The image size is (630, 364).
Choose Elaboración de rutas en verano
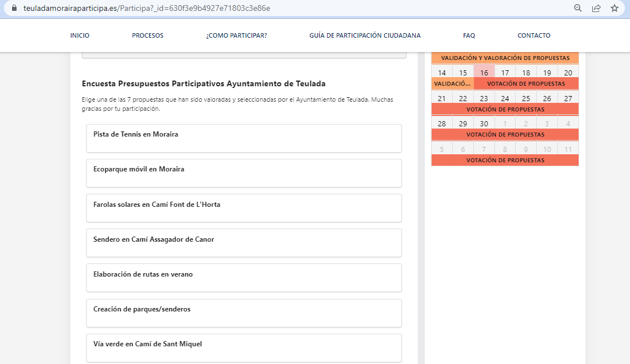click(x=244, y=278)
